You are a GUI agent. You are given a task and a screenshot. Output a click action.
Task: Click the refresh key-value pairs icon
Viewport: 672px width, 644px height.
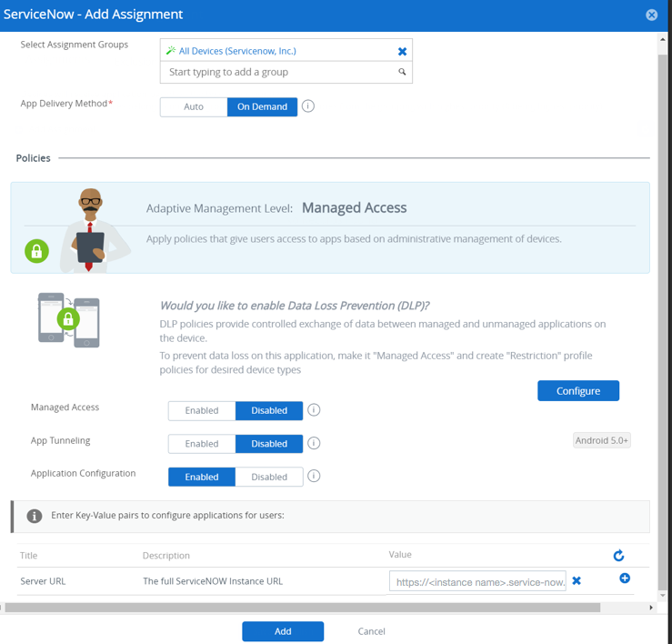pyautogui.click(x=618, y=556)
